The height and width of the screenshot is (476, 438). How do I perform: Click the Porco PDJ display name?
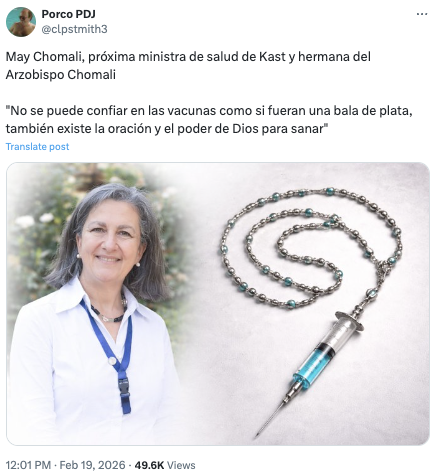(68, 14)
